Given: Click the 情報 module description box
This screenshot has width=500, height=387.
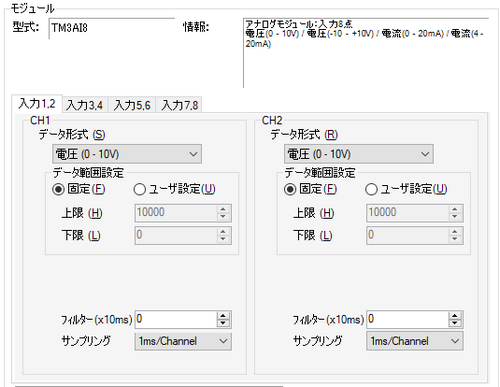Looking at the screenshot, I should [x=366, y=53].
